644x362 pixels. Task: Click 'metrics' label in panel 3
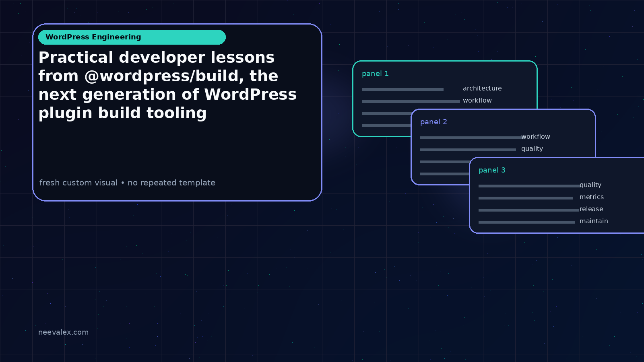[592, 197]
